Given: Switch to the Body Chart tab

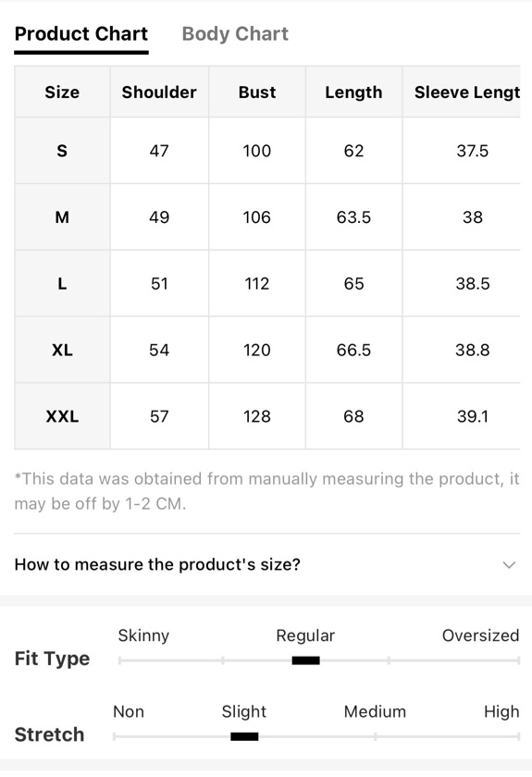Looking at the screenshot, I should point(235,33).
